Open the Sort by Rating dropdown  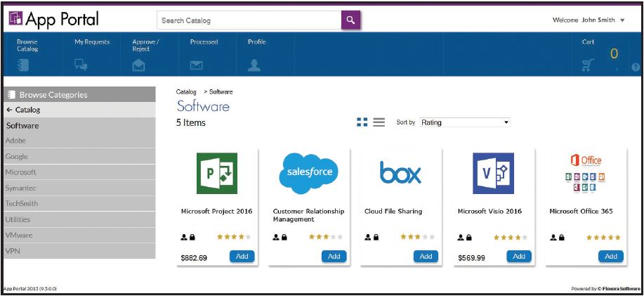pyautogui.click(x=464, y=122)
